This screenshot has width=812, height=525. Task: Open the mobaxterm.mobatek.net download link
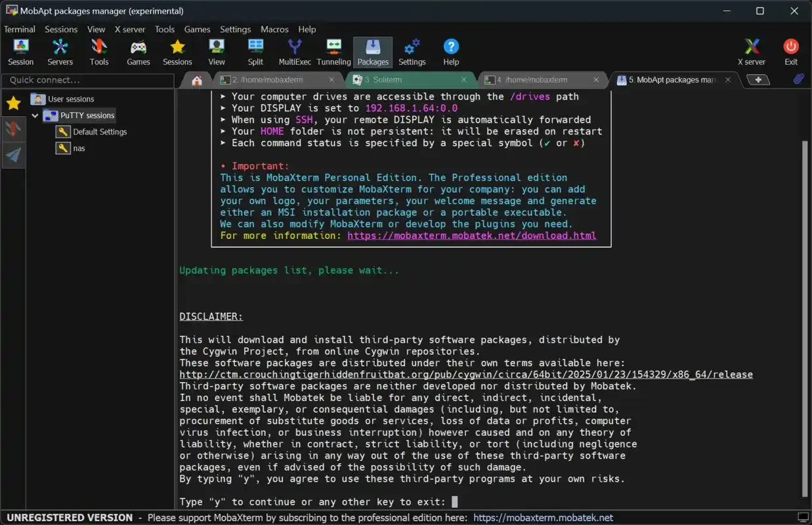[472, 236]
